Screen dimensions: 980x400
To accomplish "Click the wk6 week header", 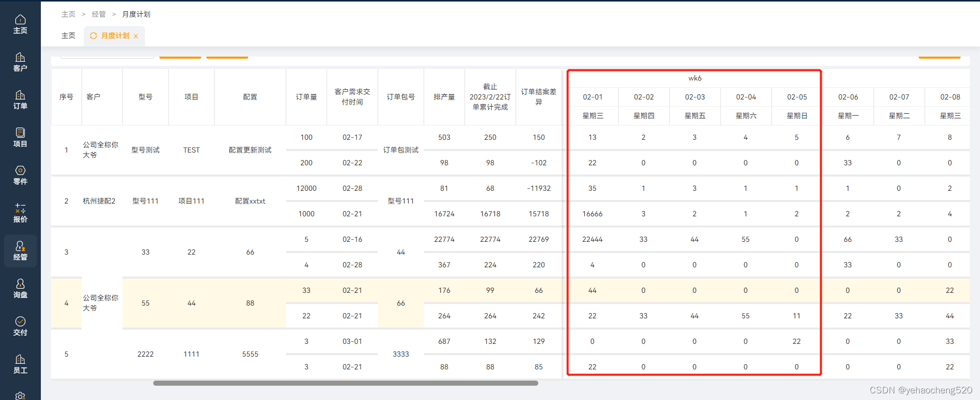I will pos(695,78).
